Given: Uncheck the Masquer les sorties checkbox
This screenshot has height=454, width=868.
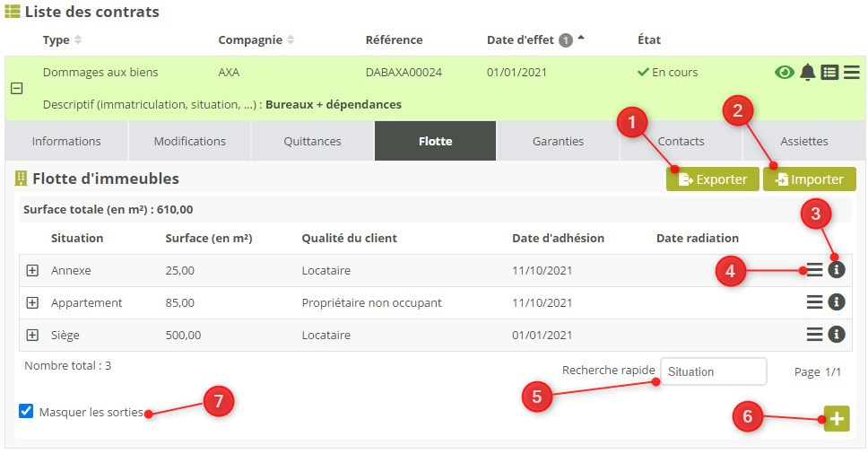Looking at the screenshot, I should tap(26, 412).
